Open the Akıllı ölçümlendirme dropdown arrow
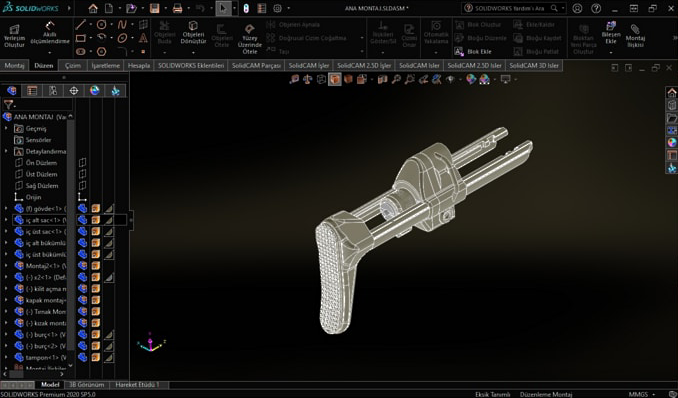 coord(50,52)
